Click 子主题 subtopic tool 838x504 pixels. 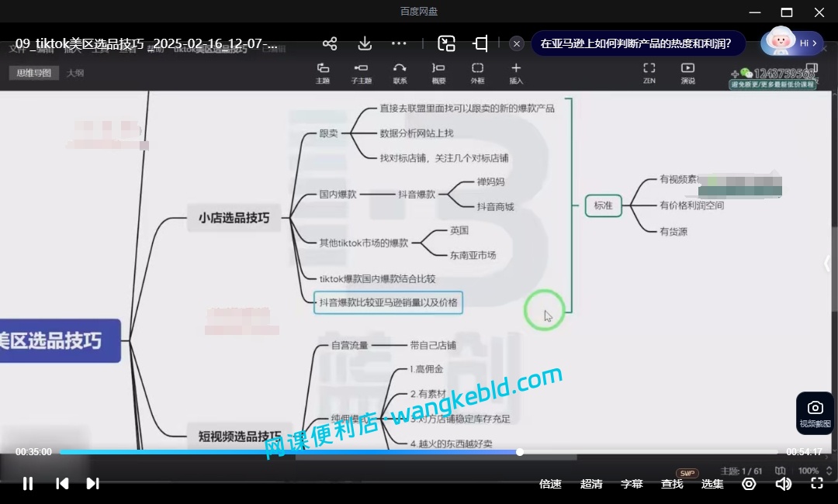pyautogui.click(x=362, y=73)
